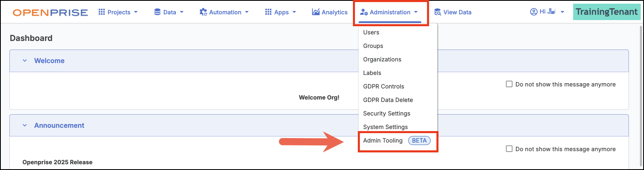Click the Apps grid icon

(268, 12)
